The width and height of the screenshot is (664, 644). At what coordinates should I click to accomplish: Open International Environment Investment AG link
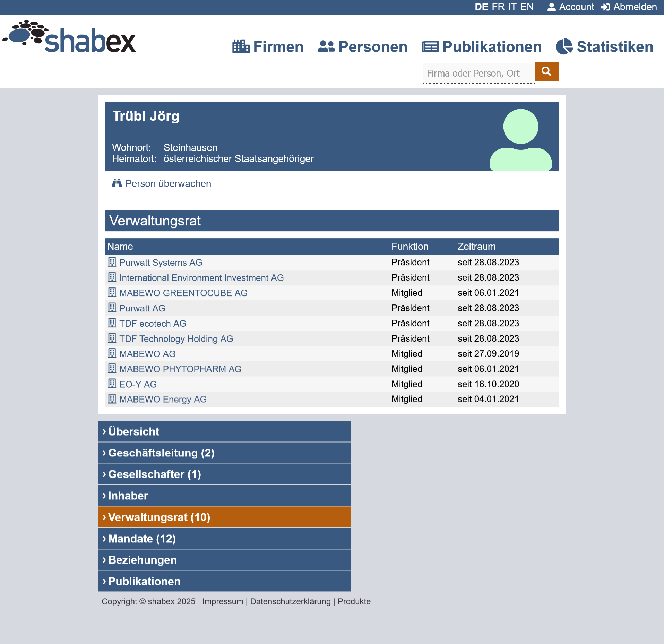201,278
